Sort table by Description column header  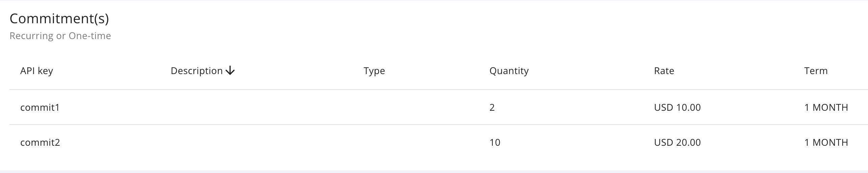(197, 71)
